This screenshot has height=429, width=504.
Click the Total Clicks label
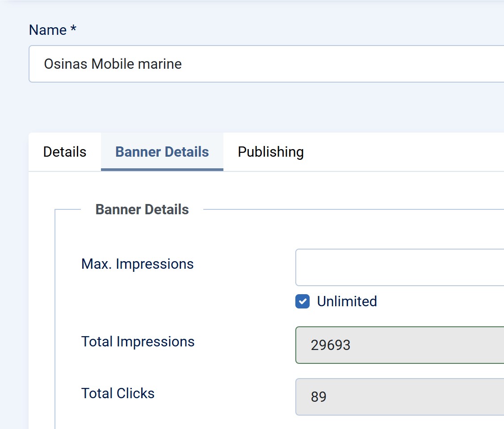pos(118,393)
